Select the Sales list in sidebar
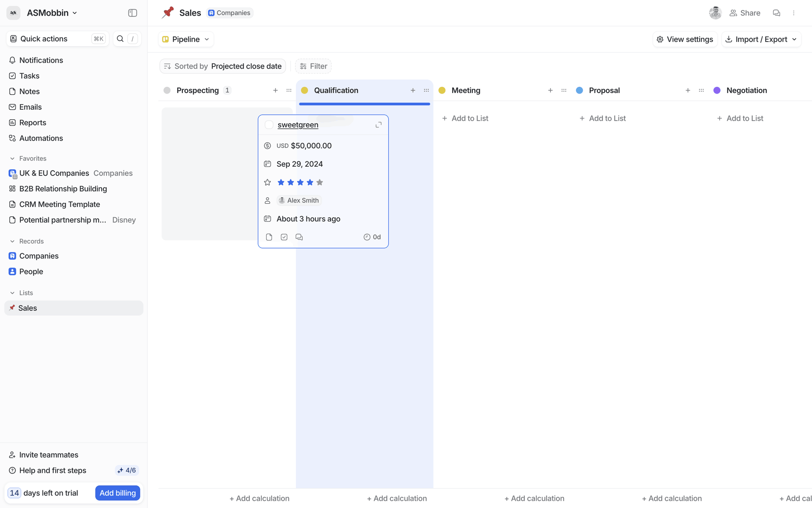The width and height of the screenshot is (812, 508). pos(74,308)
